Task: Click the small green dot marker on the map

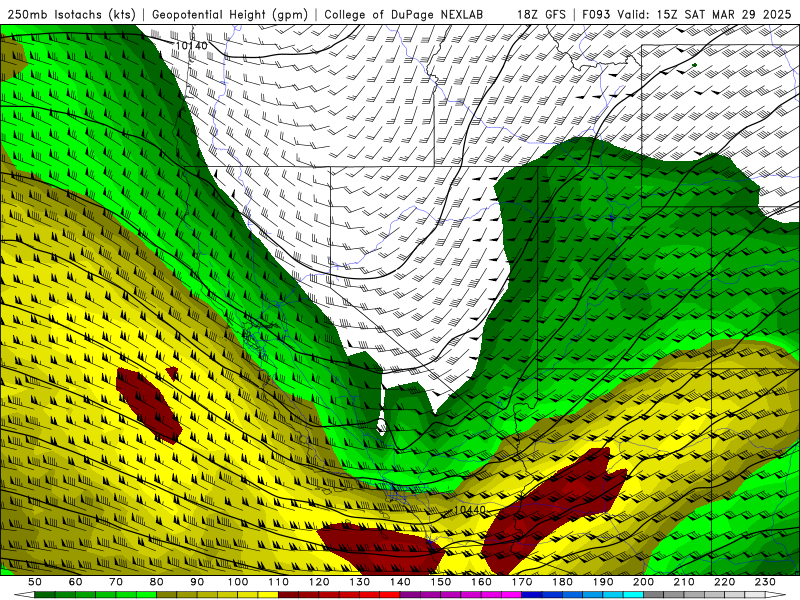Action: [694, 65]
